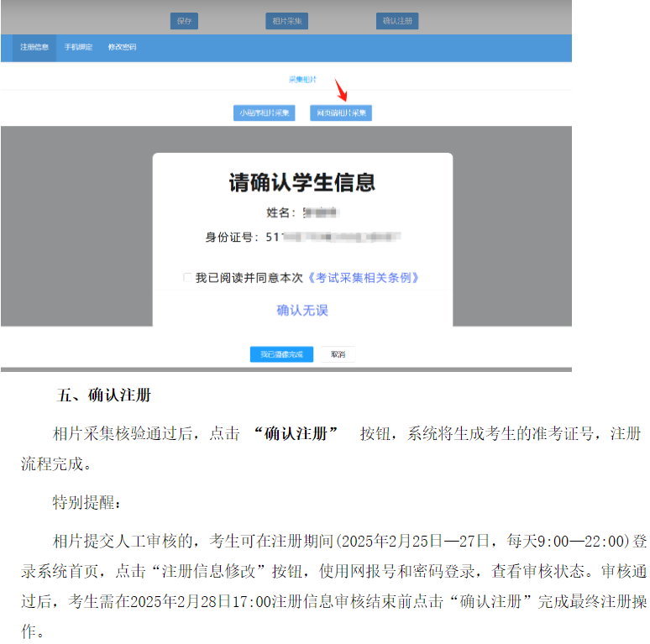This screenshot has height=644, width=650.
Task: Choose 网页端相片采集 option
Action: coord(340,113)
